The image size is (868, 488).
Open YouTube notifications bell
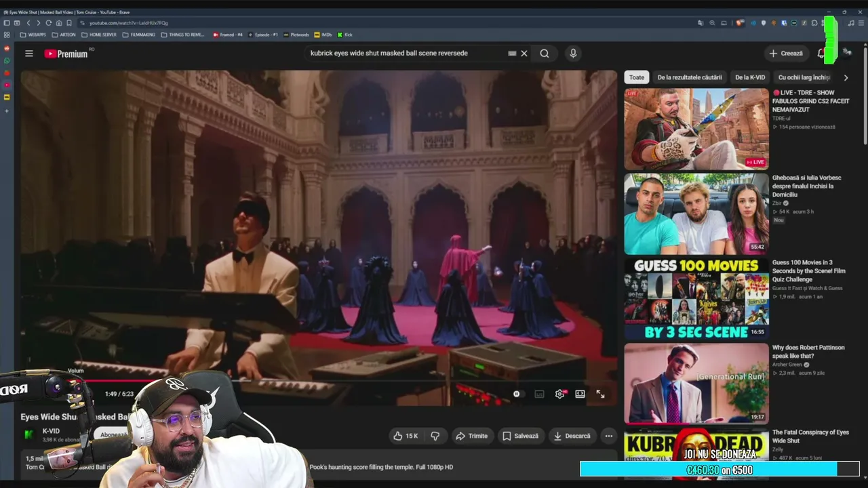click(821, 54)
